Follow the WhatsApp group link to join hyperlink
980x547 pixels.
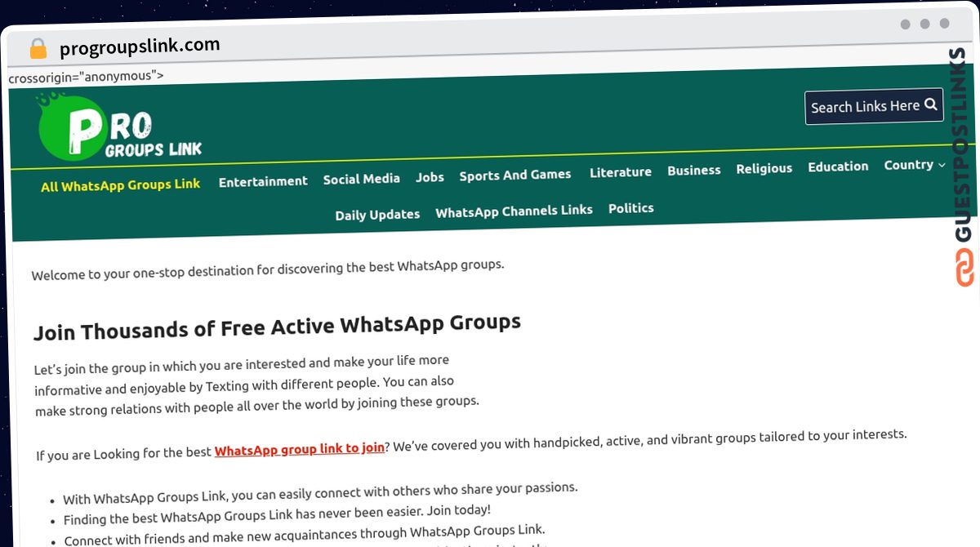(299, 449)
